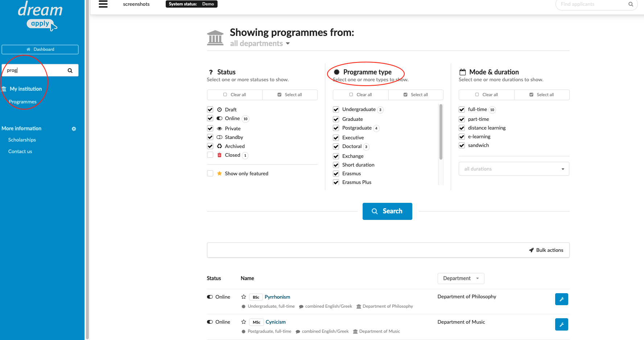The image size is (644, 340).
Task: Click the institution building icon in heading
Action: 215,38
